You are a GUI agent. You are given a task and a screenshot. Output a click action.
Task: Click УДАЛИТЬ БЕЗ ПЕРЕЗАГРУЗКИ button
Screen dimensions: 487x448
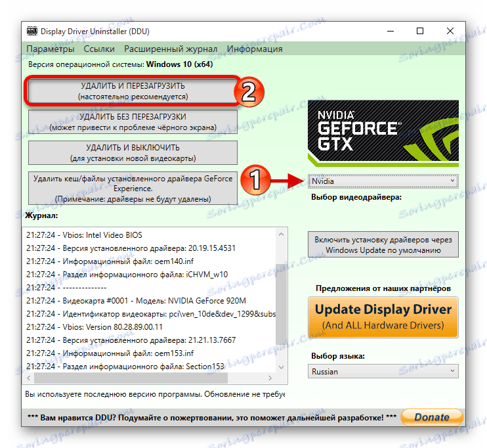[x=133, y=122]
